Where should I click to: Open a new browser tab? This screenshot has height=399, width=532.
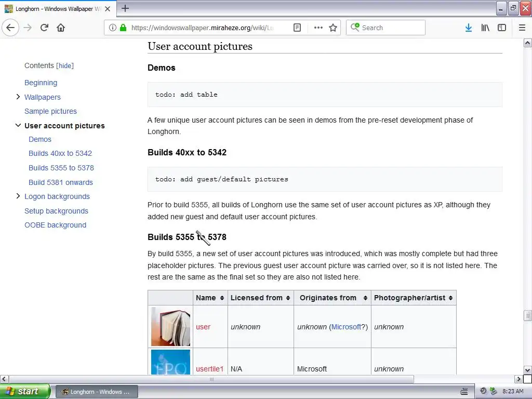[x=125, y=8]
